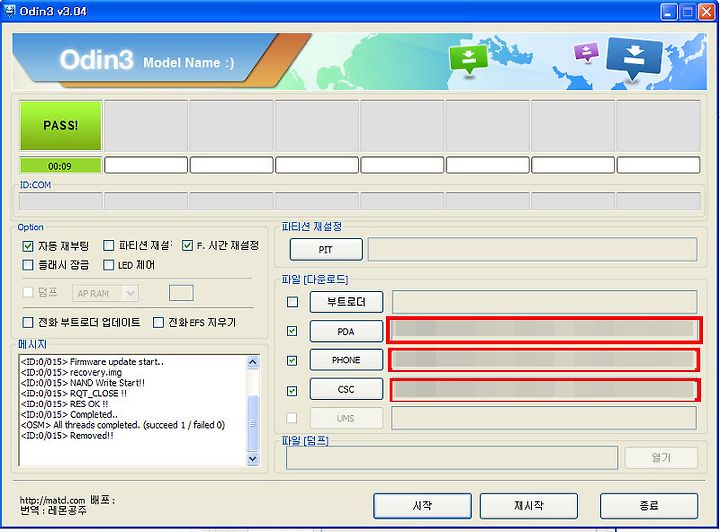Click the PDA file button
The height and width of the screenshot is (532, 720).
346,331
